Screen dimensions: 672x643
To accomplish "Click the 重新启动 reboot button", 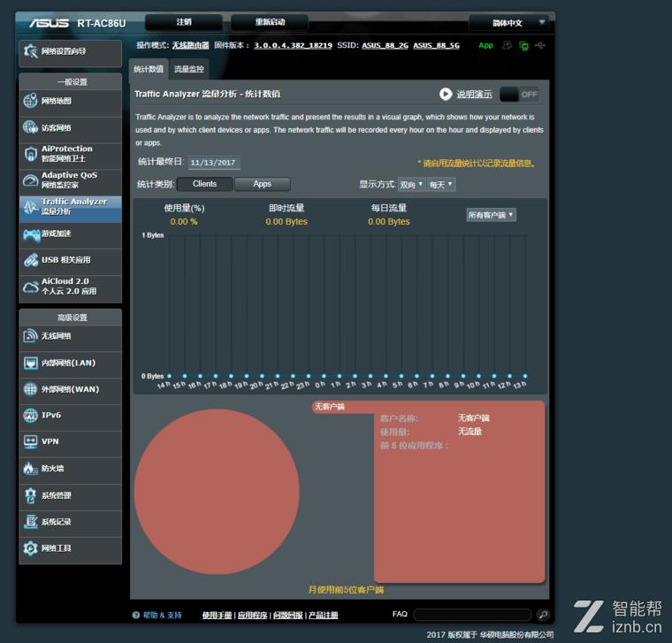I will point(270,22).
